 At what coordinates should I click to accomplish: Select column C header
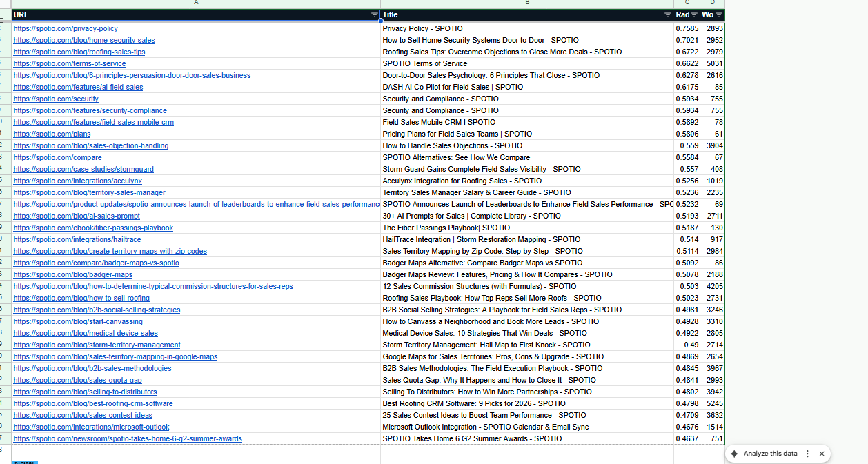pos(687,3)
